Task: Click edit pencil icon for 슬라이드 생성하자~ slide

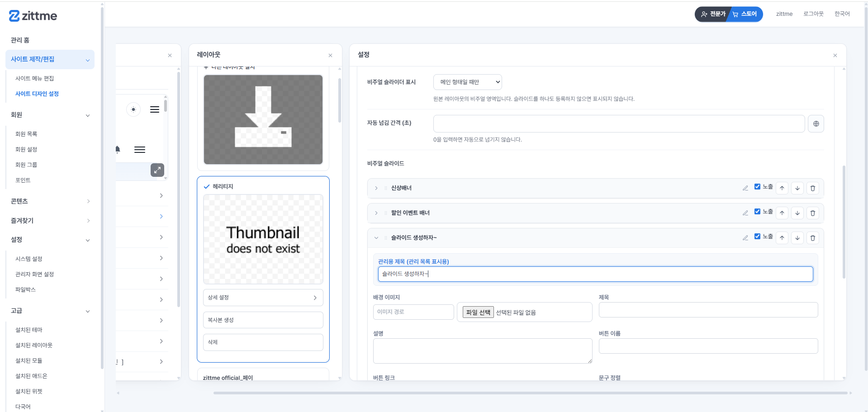Action: (x=745, y=238)
